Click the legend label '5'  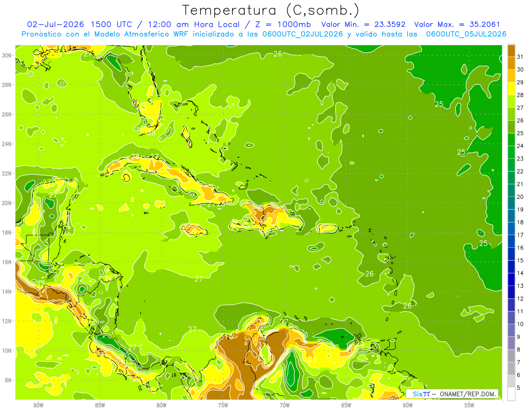(519, 388)
